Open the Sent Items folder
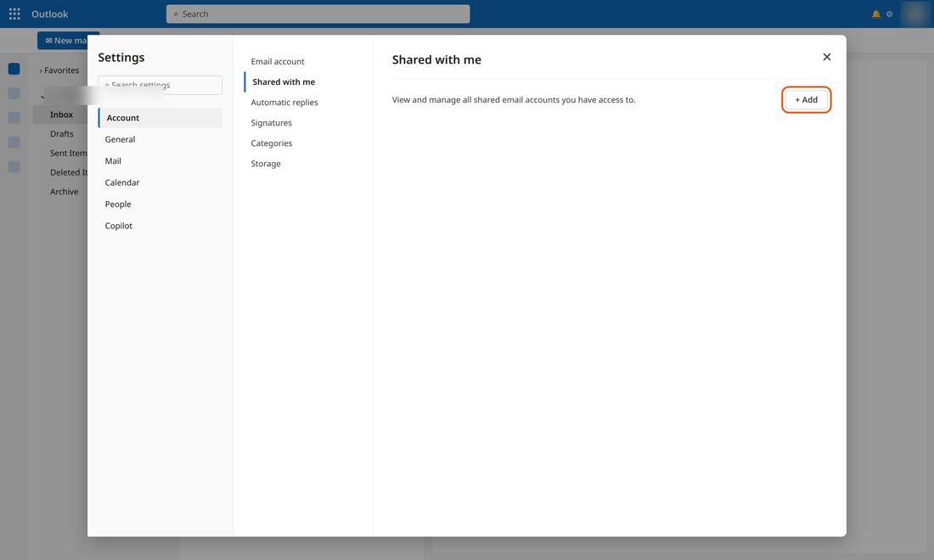This screenshot has width=934, height=560. [x=68, y=153]
